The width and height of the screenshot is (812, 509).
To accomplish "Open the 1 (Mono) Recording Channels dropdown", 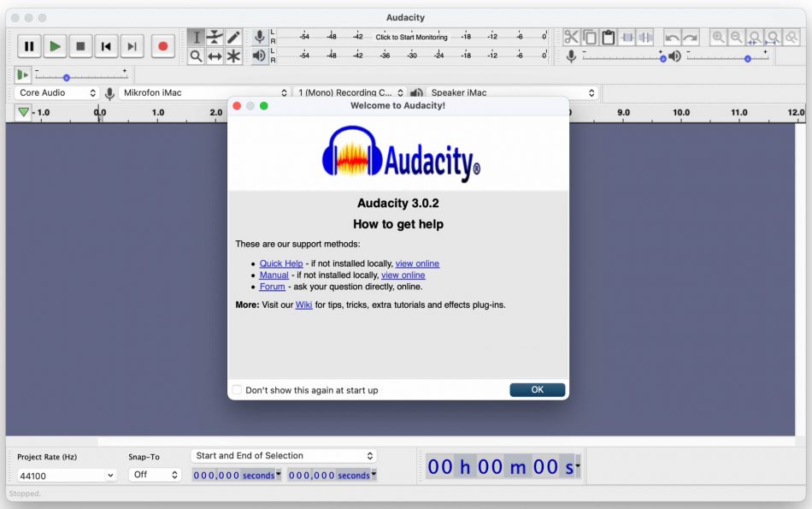I will point(350,92).
